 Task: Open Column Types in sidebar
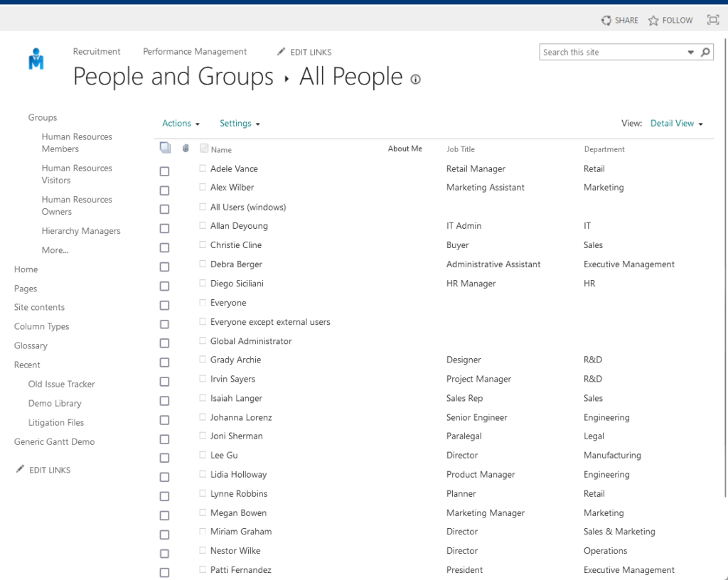[42, 326]
